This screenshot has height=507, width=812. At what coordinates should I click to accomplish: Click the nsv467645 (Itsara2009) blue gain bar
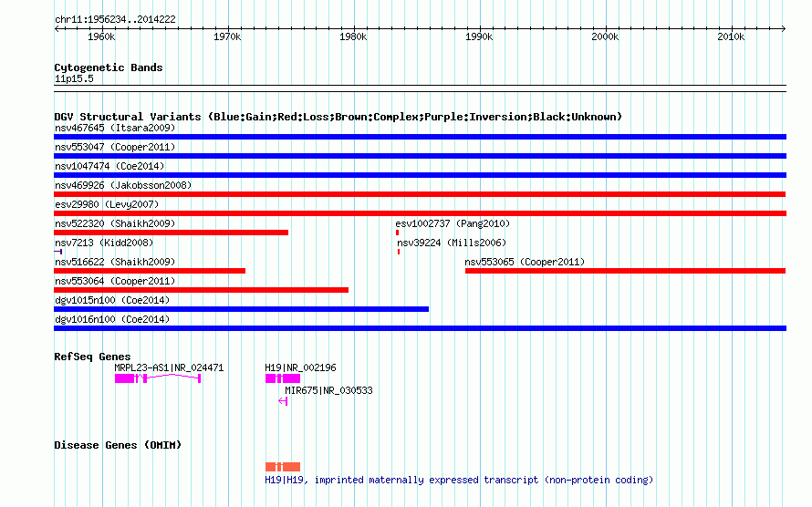coord(420,137)
